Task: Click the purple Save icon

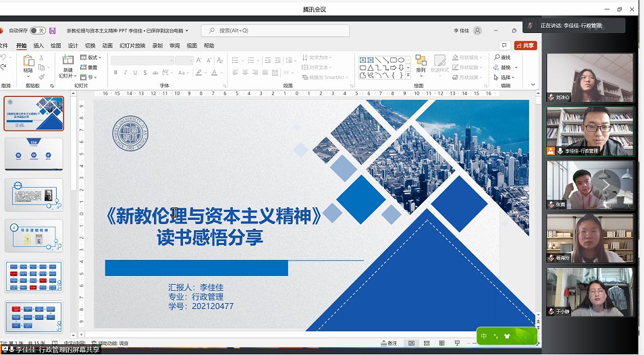Action: pos(52,30)
